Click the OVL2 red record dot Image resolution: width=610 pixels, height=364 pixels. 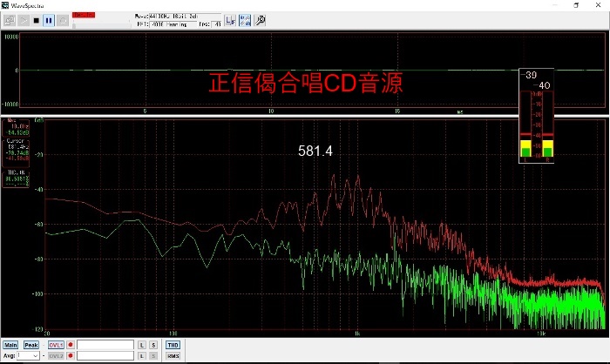point(71,356)
